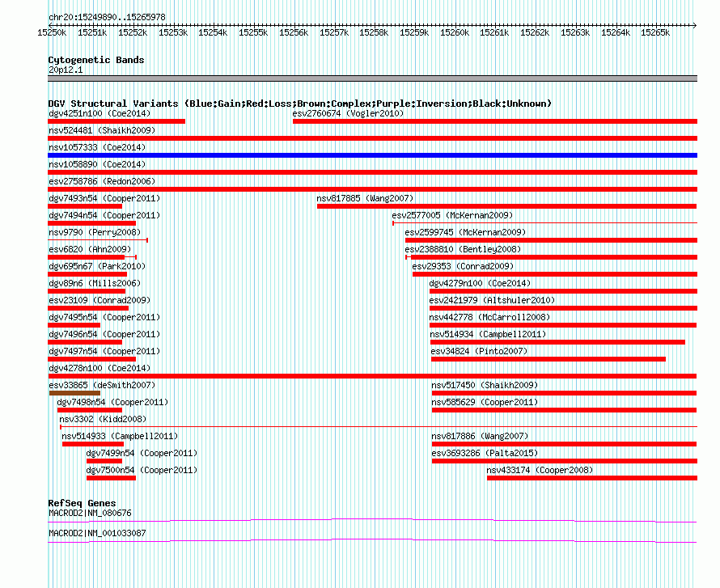The width and height of the screenshot is (720, 588).
Task: Open nsv442778 (McCarroll2008) variant
Action: 489,317
